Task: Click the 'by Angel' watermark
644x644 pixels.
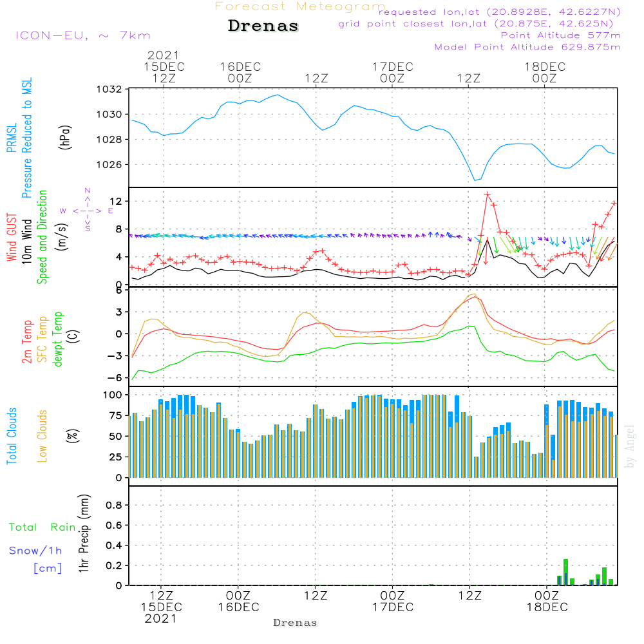Action: pyautogui.click(x=629, y=446)
